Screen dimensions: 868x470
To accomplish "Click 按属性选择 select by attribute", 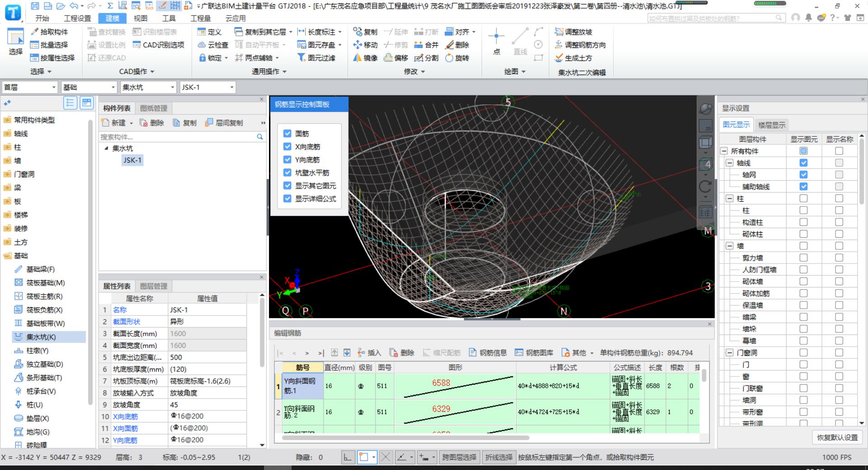I will point(52,58).
